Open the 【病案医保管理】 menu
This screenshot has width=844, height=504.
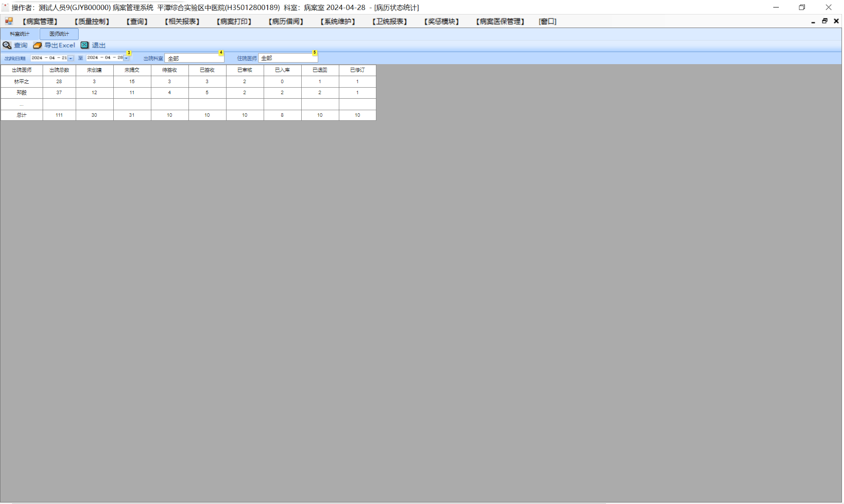pos(500,22)
